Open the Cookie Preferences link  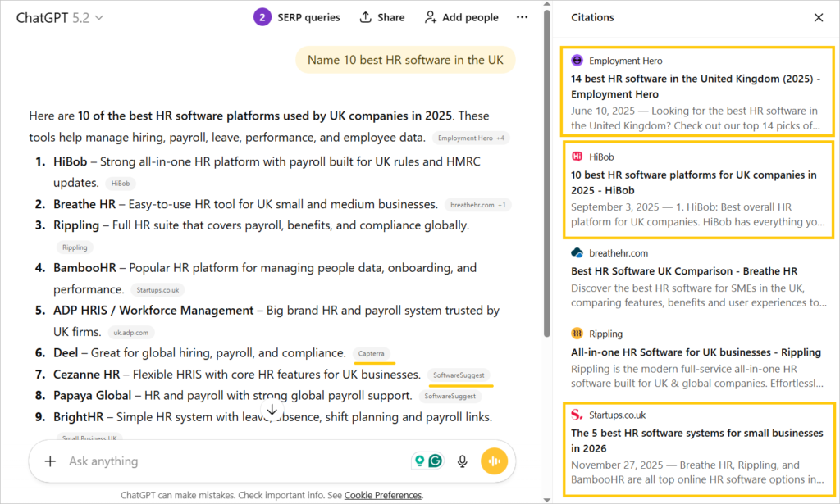pos(382,495)
